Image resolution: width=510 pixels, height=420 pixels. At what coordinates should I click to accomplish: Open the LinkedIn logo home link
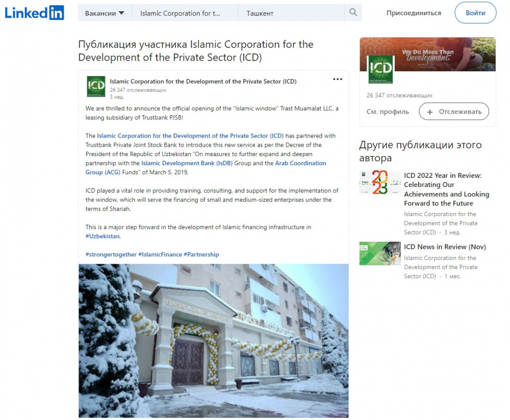34,13
